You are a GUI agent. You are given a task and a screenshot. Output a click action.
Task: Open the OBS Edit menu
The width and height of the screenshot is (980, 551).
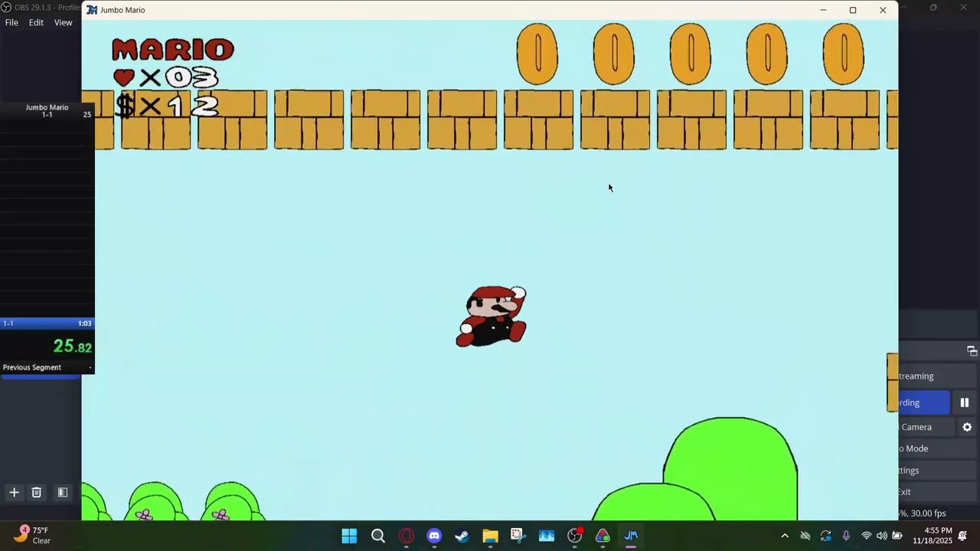36,22
